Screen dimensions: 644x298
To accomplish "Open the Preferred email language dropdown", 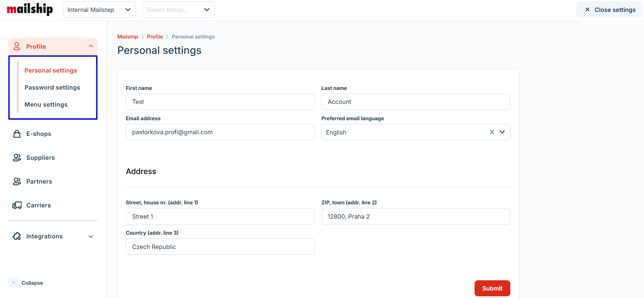I will pos(502,132).
